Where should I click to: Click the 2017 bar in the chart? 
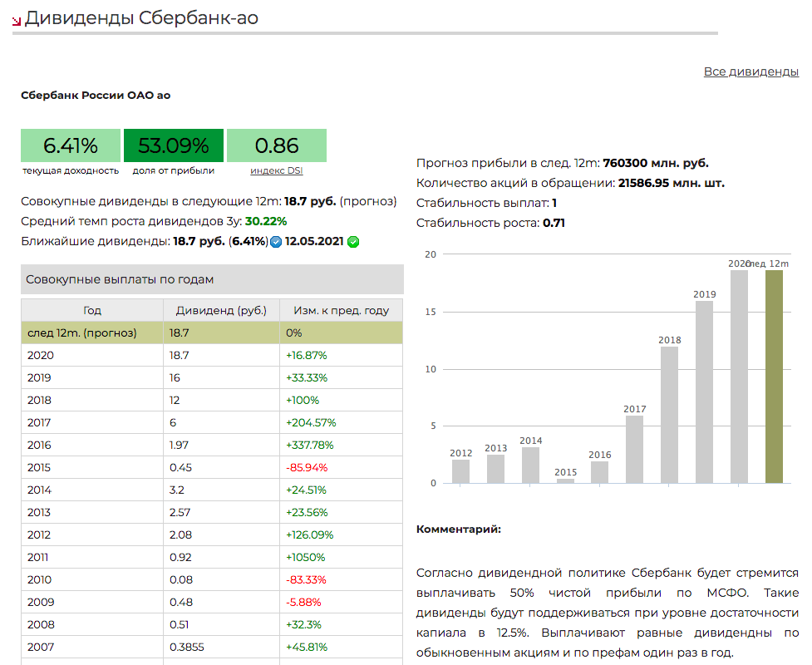coord(634,449)
